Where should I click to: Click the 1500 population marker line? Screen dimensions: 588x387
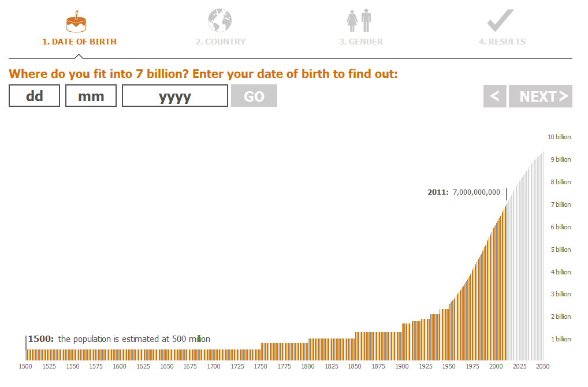[26, 342]
